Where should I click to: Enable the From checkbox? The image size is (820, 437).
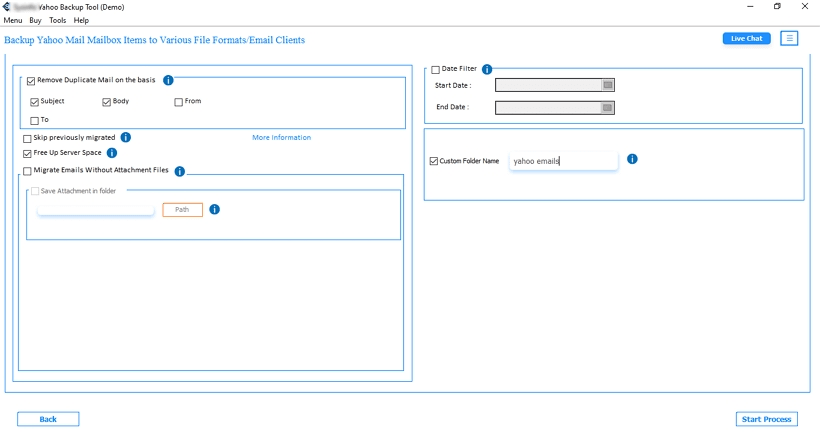click(x=178, y=101)
